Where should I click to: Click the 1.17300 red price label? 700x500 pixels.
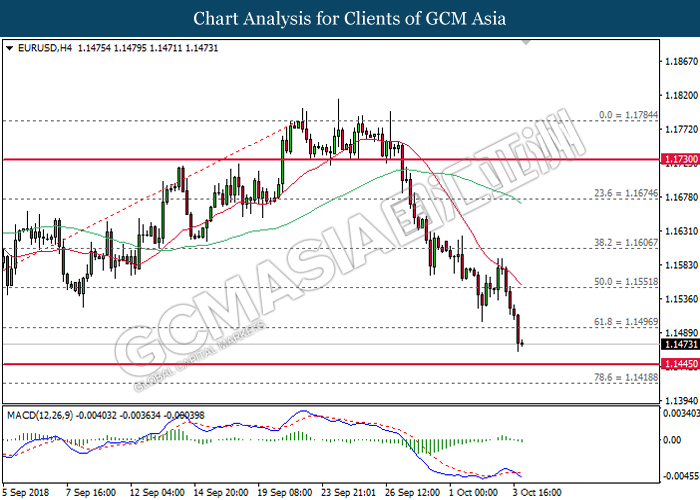tap(680, 159)
